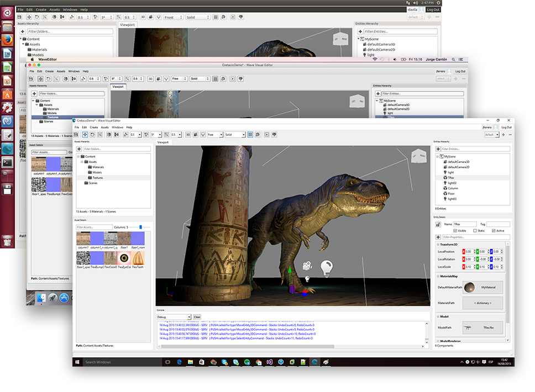This screenshot has height=392, width=535.
Task: Click Log Out in the front window
Action: [x=506, y=127]
